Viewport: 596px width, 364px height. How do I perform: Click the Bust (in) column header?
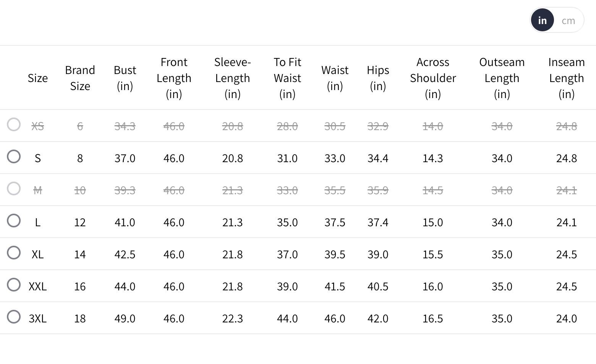[125, 78]
